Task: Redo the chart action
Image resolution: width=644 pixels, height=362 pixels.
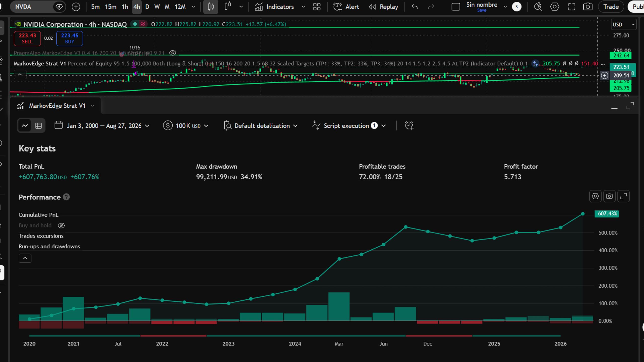Action: point(431,7)
